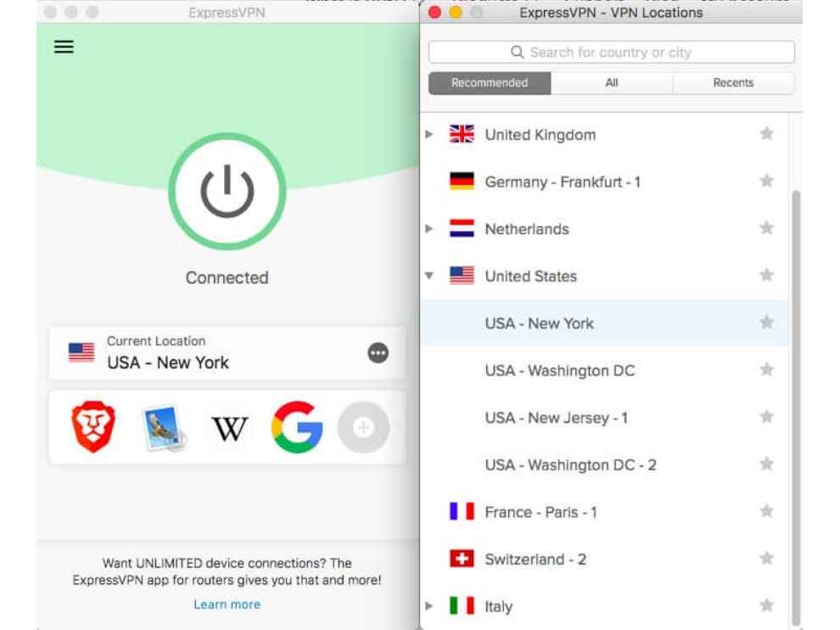Click the France flag icon

pyautogui.click(x=462, y=511)
